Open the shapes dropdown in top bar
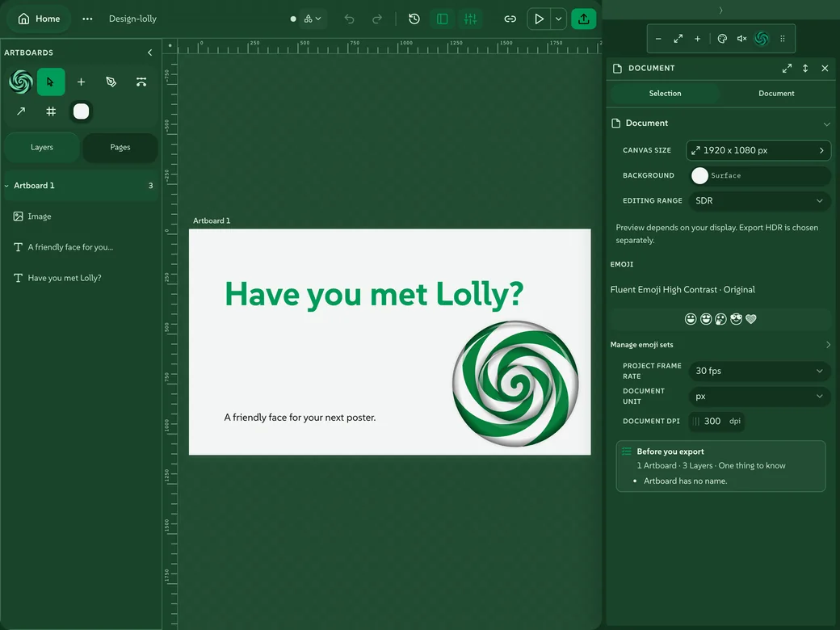The image size is (840, 630). tap(313, 19)
